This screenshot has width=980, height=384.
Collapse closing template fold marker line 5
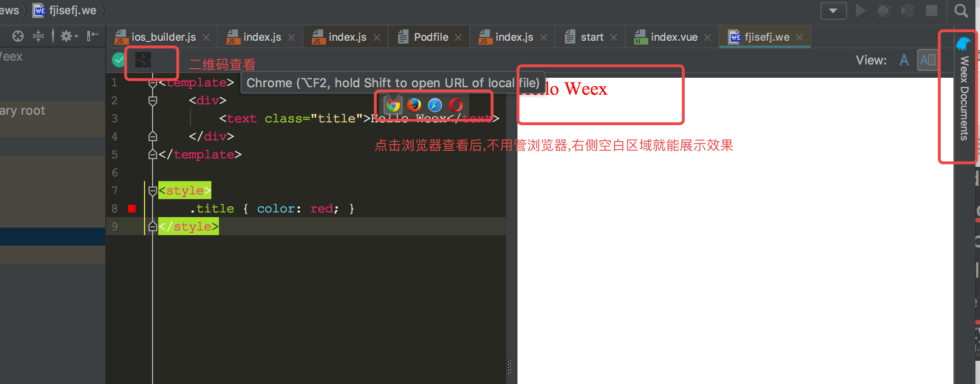153,155
